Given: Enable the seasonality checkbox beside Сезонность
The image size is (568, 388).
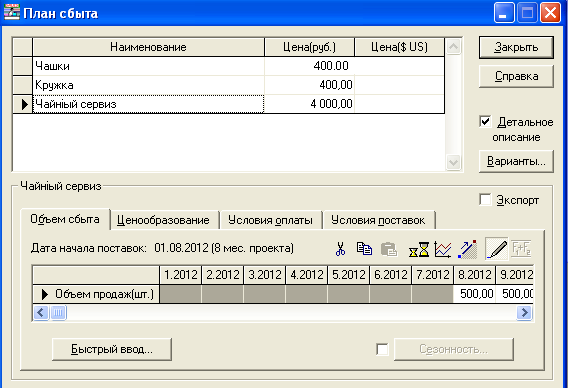Looking at the screenshot, I should point(383,349).
